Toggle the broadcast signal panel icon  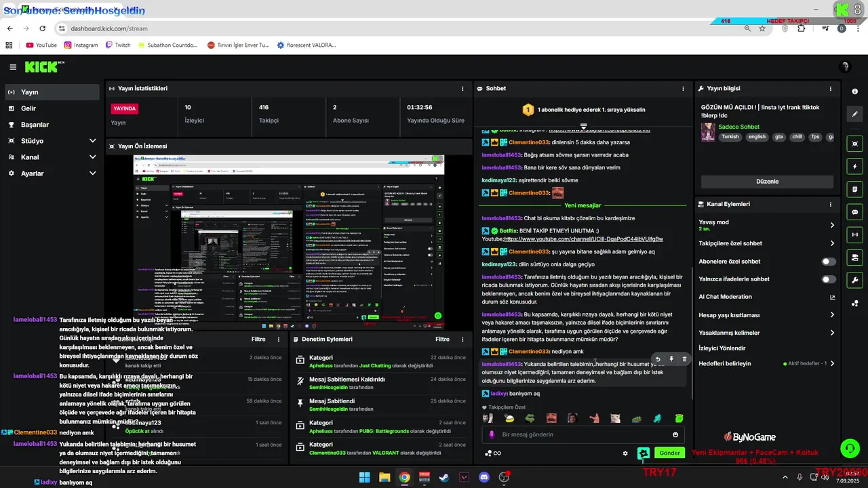[854, 235]
